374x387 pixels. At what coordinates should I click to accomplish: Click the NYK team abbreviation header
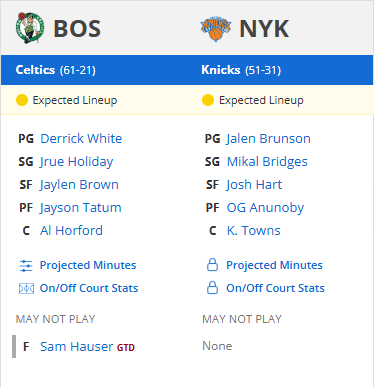click(x=264, y=29)
